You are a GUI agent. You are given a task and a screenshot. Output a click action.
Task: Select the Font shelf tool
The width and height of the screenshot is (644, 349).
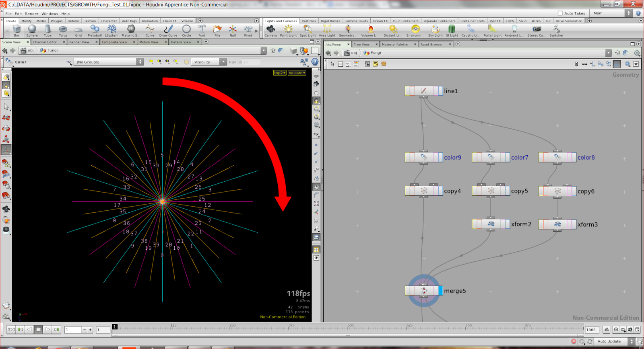click(202, 31)
